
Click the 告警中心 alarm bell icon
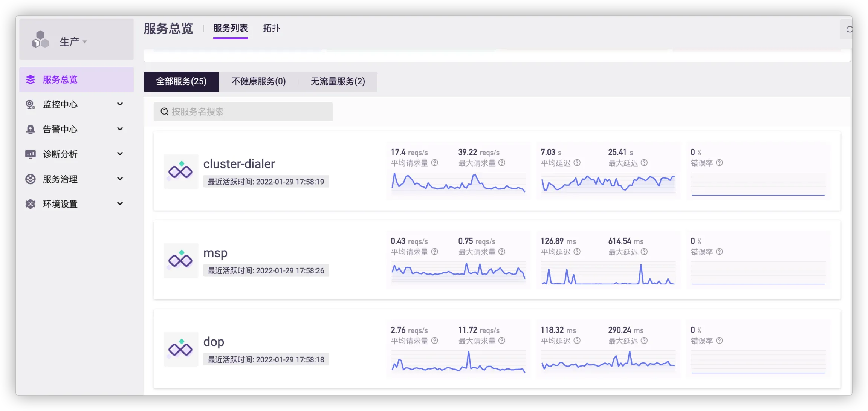click(30, 129)
